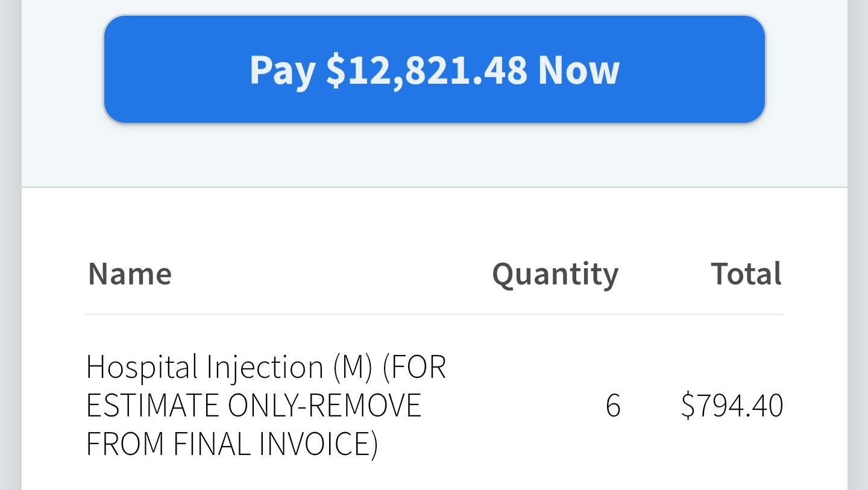Screen dimensions: 868x490
Task: Click the right gray page margin
Action: coord(858,241)
